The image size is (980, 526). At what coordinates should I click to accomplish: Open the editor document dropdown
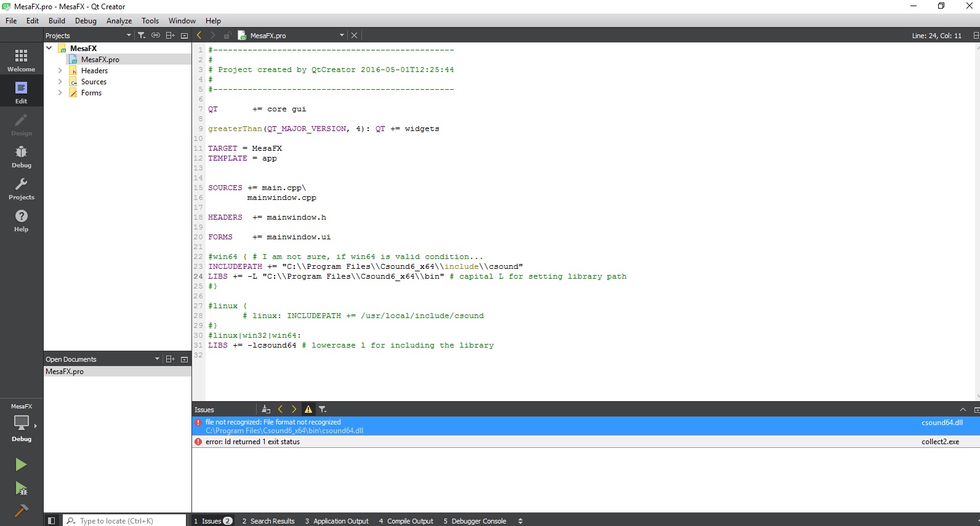(342, 36)
